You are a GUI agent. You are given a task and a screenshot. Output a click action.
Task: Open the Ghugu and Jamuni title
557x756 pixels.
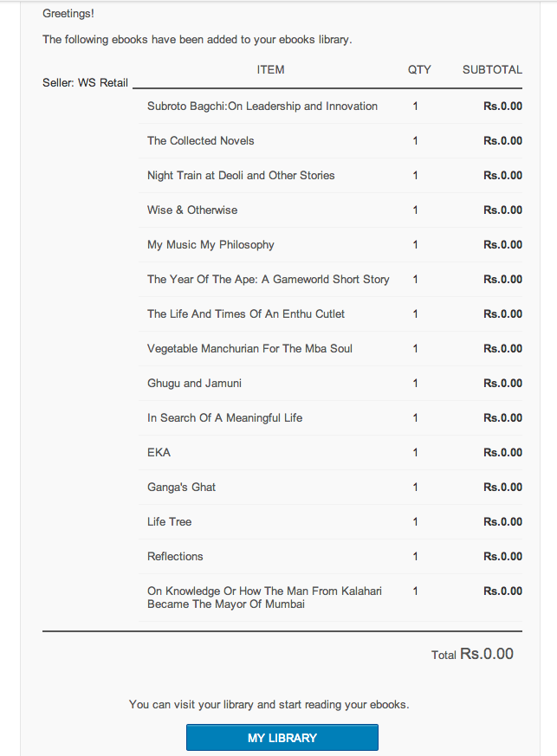click(194, 384)
